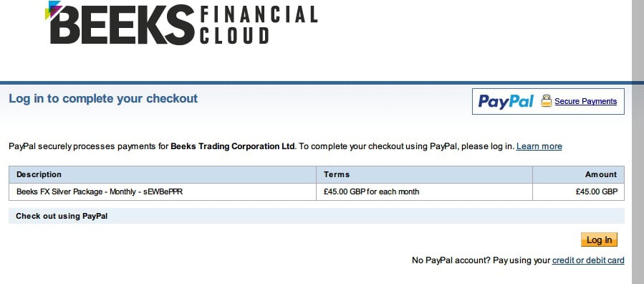The height and width of the screenshot is (284, 644).
Task: Click the colored triangle emblem on the Beeks logo
Action: (54, 9)
